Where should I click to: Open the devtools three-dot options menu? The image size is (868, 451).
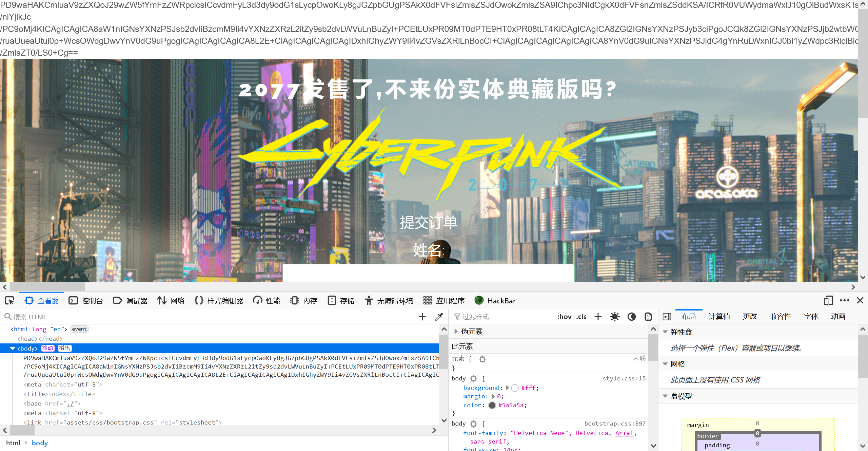pos(845,301)
